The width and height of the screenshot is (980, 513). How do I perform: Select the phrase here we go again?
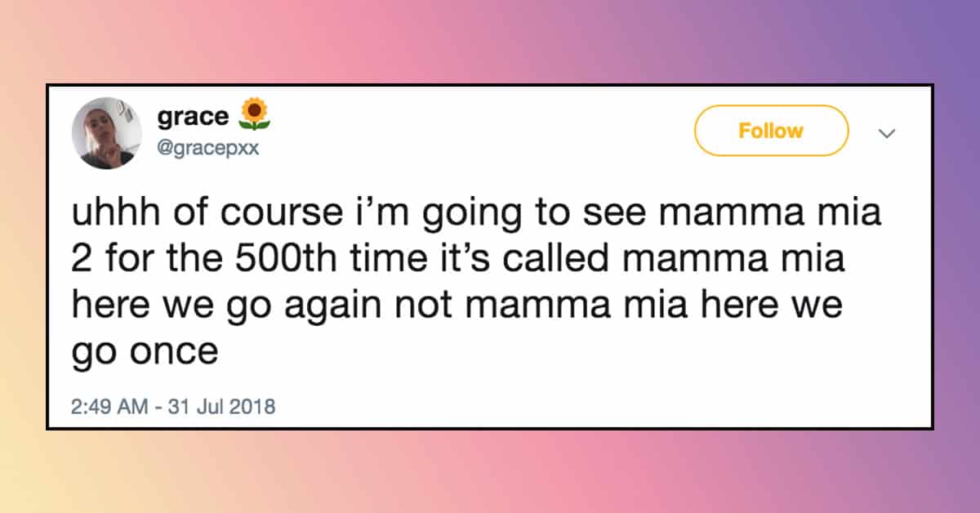pos(243,307)
